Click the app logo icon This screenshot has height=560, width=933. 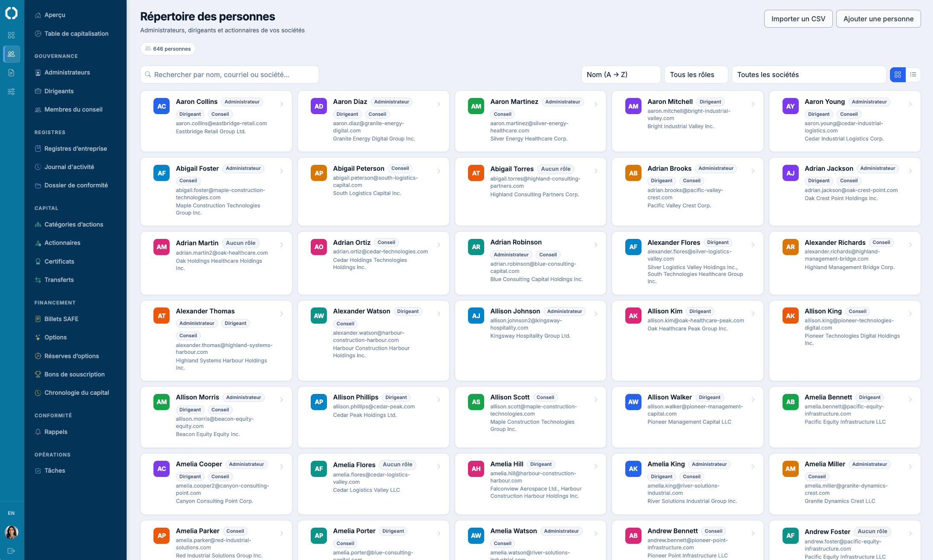pyautogui.click(x=12, y=13)
